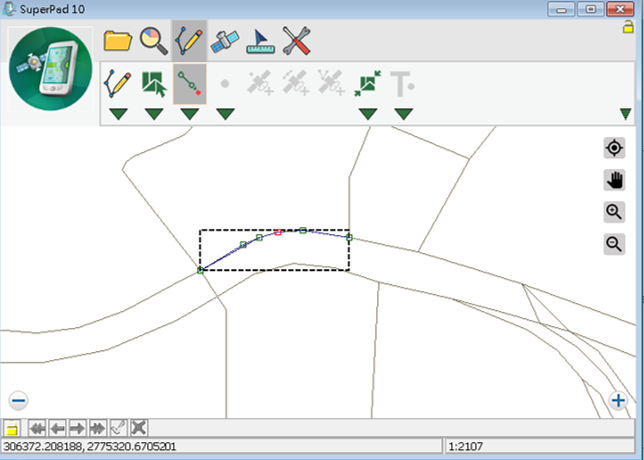Click the round plus zoom button
This screenshot has width=644, height=460.
click(x=618, y=400)
